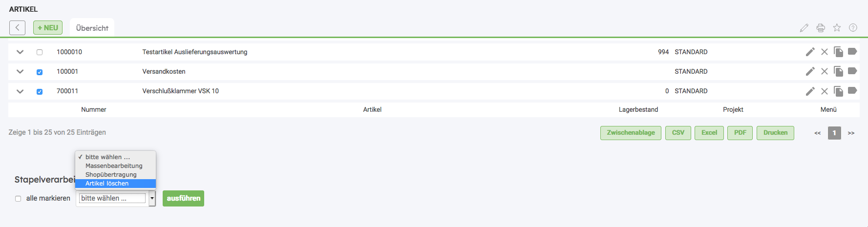This screenshot has width=868, height=227.
Task: Open the bitte wählen batch action combo box
Action: [x=116, y=198]
